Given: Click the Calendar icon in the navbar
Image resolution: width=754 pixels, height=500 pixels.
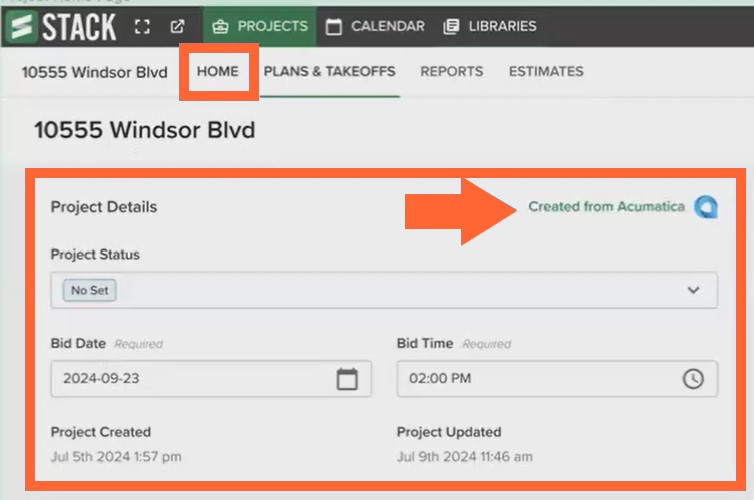Looking at the screenshot, I should [x=334, y=26].
